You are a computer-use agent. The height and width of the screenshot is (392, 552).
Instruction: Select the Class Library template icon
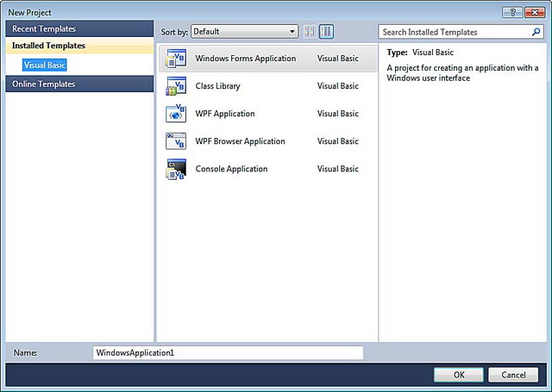[176, 86]
